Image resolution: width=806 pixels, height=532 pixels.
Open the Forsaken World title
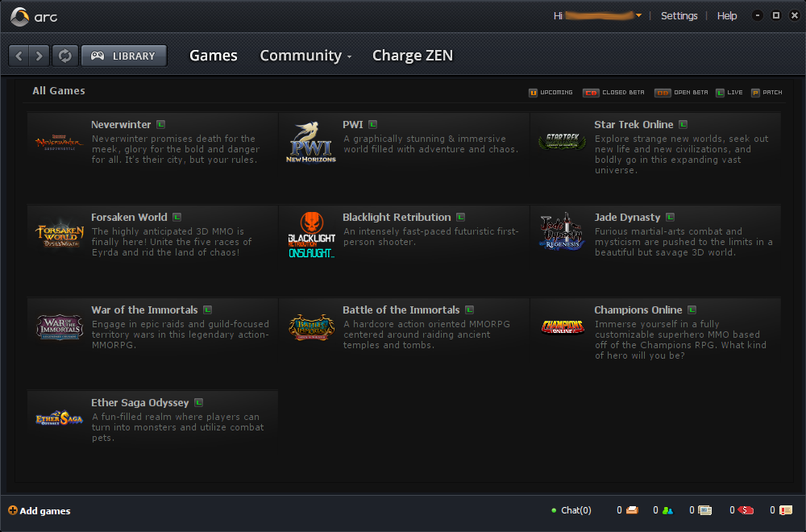(x=129, y=217)
